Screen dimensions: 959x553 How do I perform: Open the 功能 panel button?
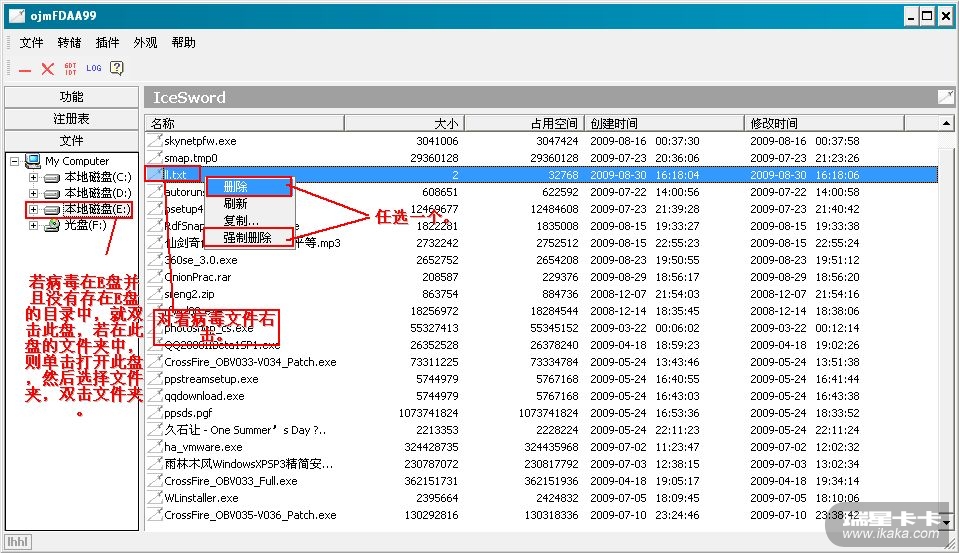72,97
